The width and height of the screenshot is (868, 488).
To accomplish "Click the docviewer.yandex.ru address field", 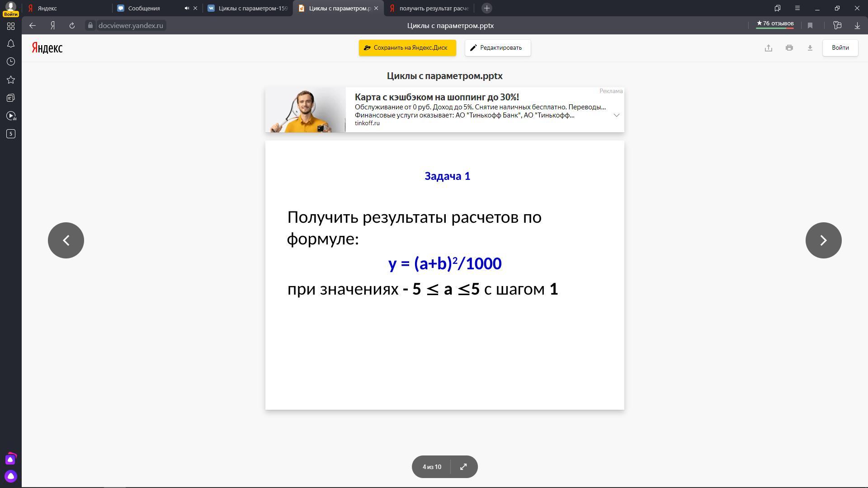I will tap(130, 26).
